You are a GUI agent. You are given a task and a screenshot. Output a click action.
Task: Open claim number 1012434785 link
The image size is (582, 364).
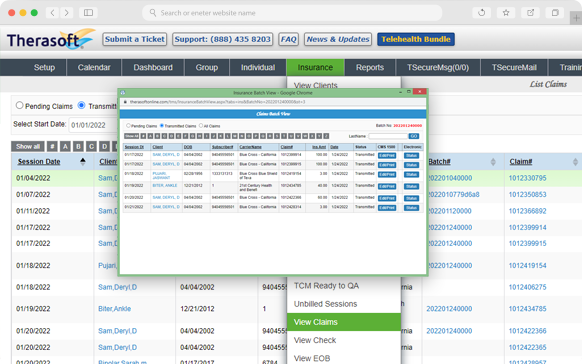(x=527, y=309)
